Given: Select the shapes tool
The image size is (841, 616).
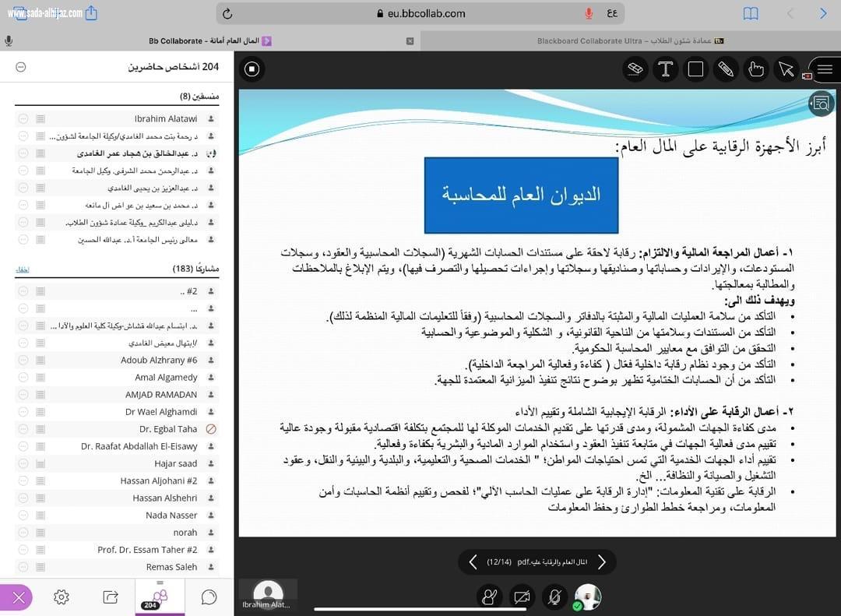Looking at the screenshot, I should 696,69.
